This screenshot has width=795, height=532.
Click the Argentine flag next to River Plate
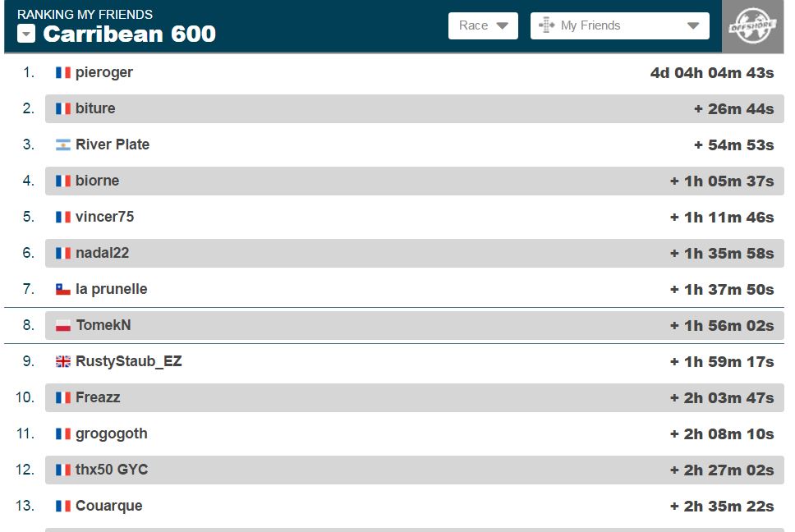63,145
